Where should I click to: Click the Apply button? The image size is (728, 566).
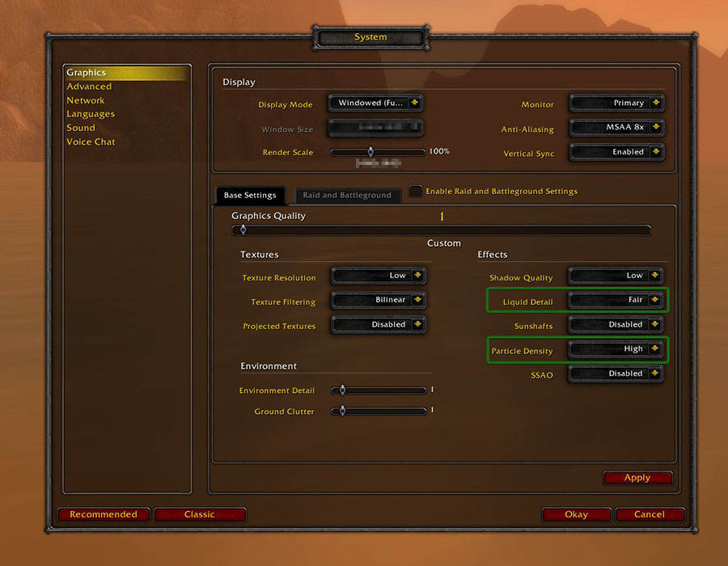tap(637, 477)
